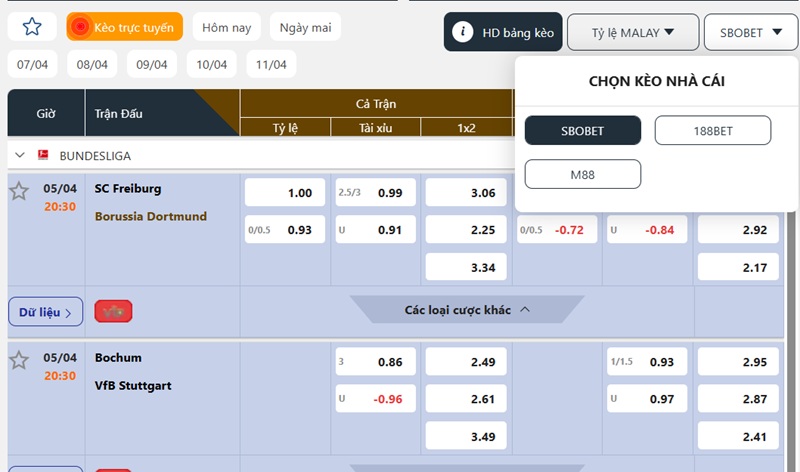800x472 pixels.
Task: Pick first-half 1x2 odds 2.17
Action: point(738,267)
